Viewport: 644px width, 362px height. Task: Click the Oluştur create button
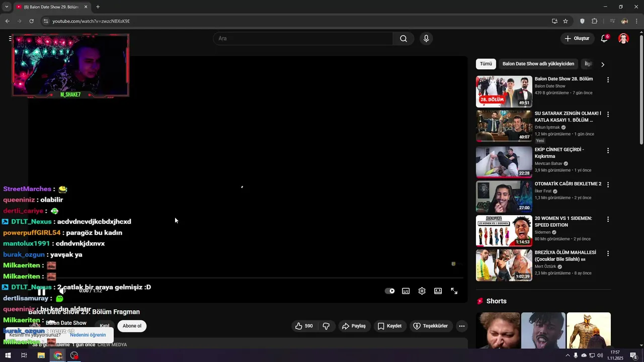577,39
